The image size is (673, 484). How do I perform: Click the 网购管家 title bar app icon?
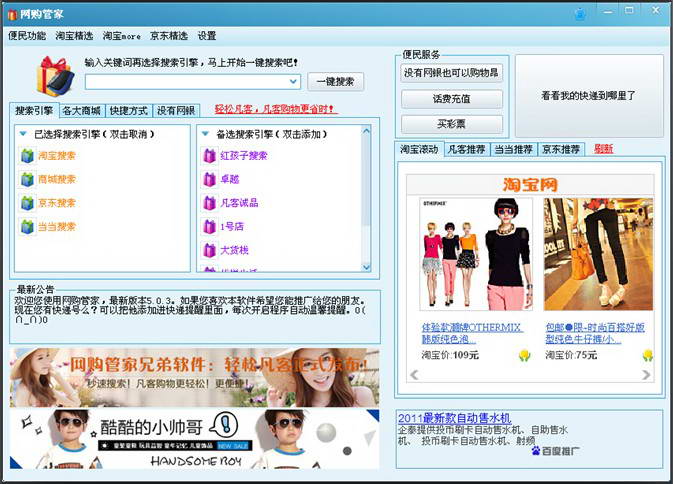pyautogui.click(x=12, y=14)
